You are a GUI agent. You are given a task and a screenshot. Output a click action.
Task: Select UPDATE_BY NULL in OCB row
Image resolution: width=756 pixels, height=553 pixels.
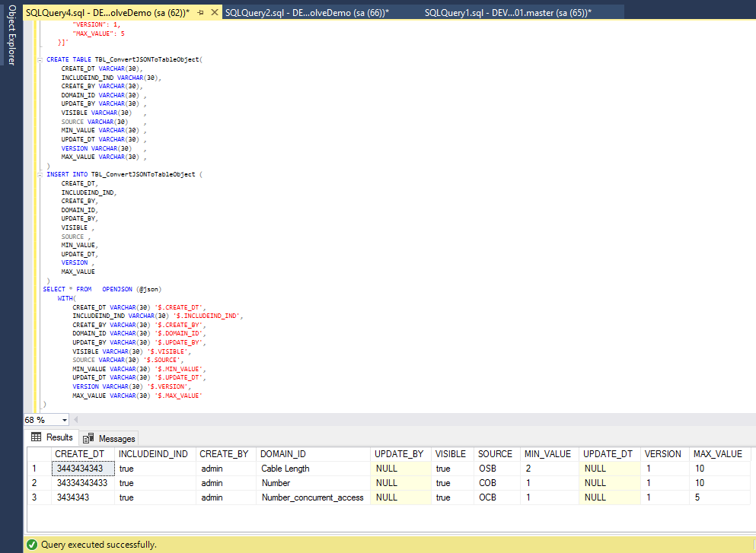(x=400, y=497)
